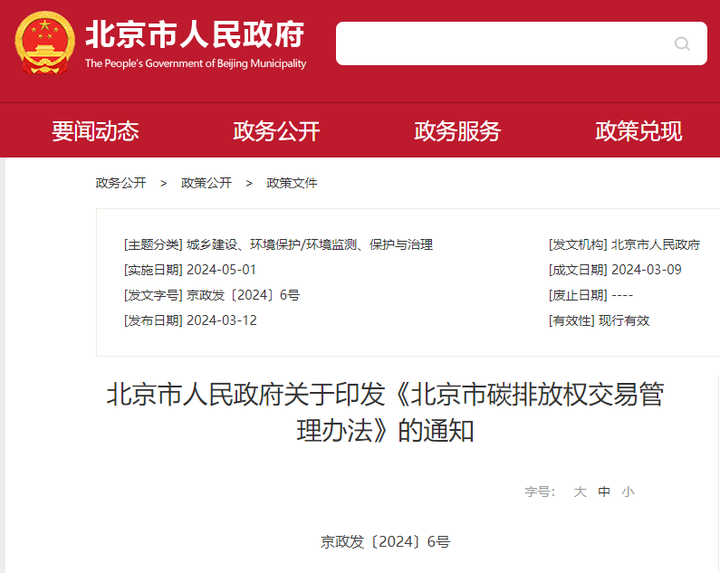
Task: Click the article title about 碳排放权交易管理办法
Action: click(385, 412)
